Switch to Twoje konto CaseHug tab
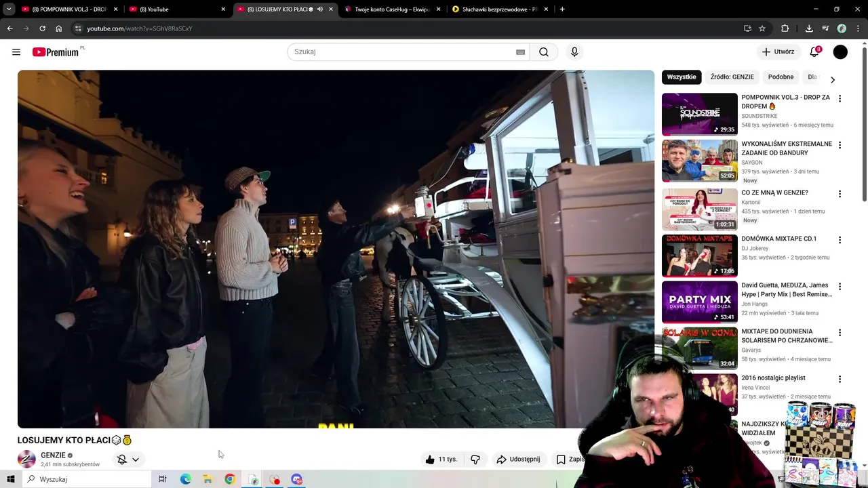 coord(393,9)
